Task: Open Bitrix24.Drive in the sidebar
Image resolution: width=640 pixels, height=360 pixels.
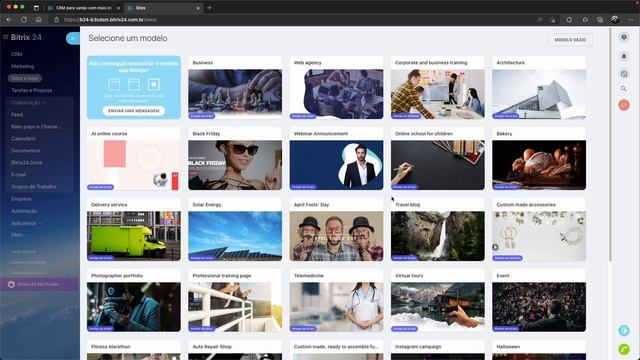Action: point(26,162)
